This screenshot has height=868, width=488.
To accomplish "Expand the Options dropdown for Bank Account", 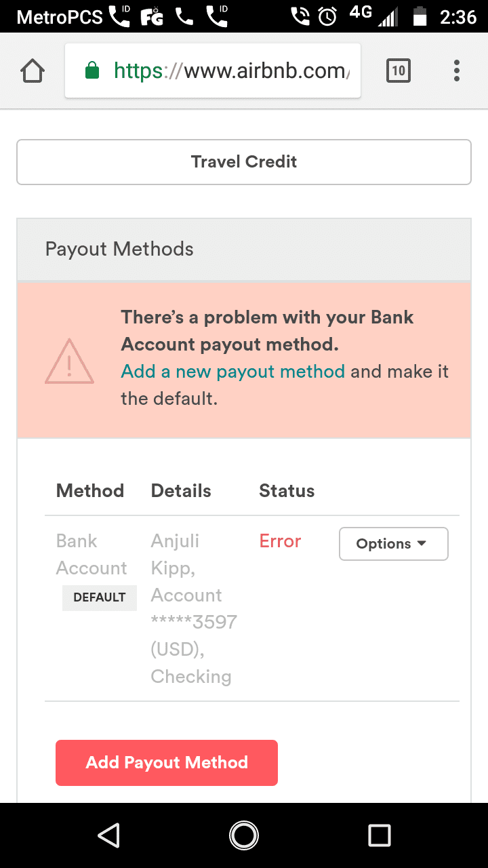I will (394, 544).
